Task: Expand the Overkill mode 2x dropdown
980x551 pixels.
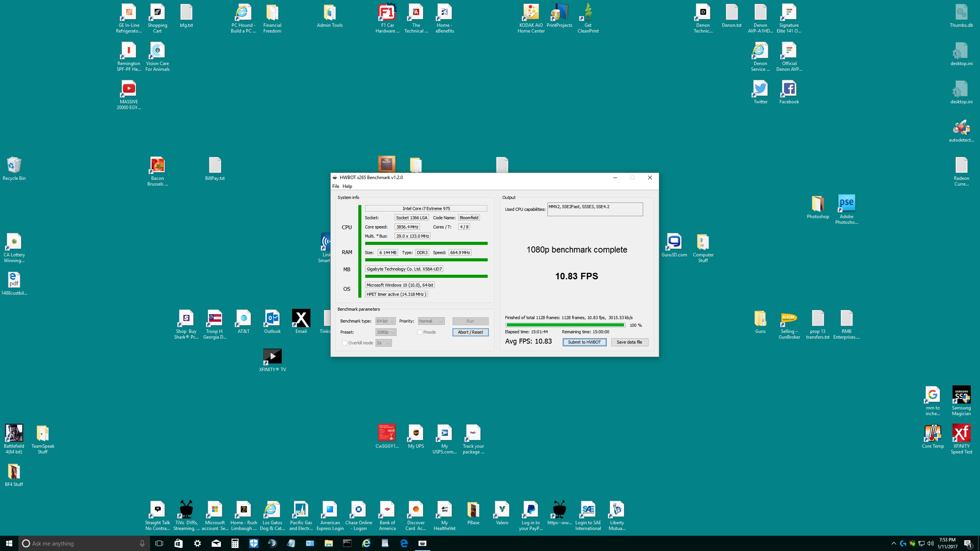Action: (384, 343)
